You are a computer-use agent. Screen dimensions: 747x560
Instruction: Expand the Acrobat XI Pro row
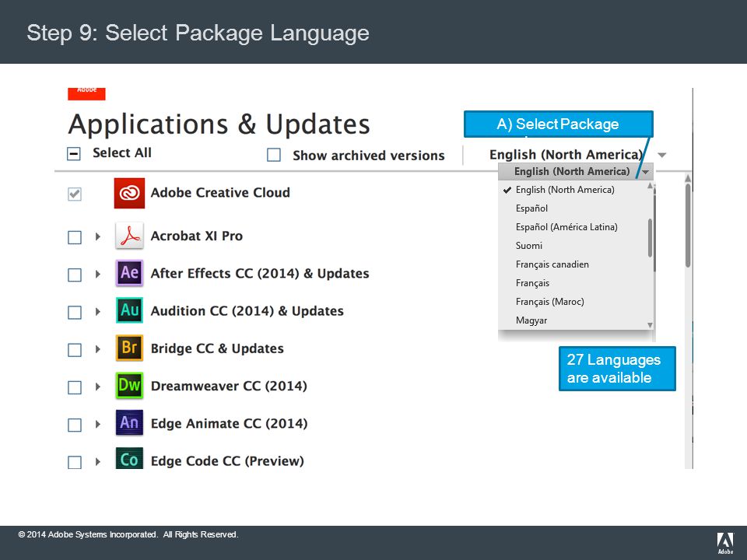[x=98, y=236]
